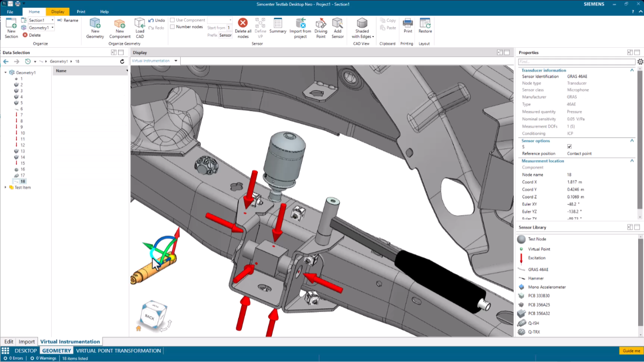Click the Prefix field containing Sensor
Viewport: 644px width, 362px height.
coord(225,35)
